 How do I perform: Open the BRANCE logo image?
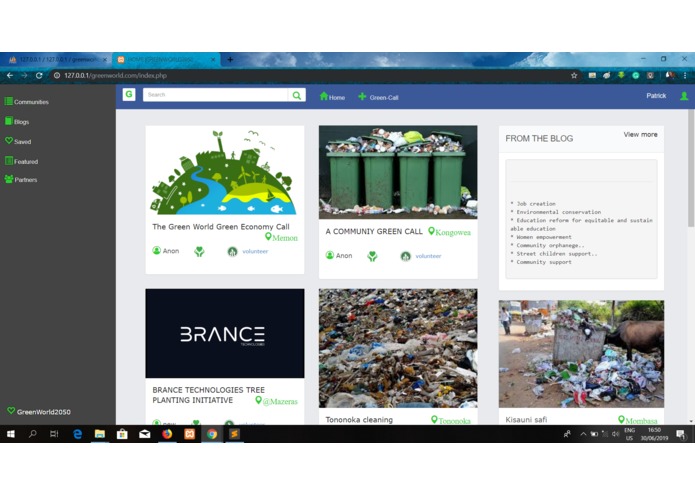225,333
